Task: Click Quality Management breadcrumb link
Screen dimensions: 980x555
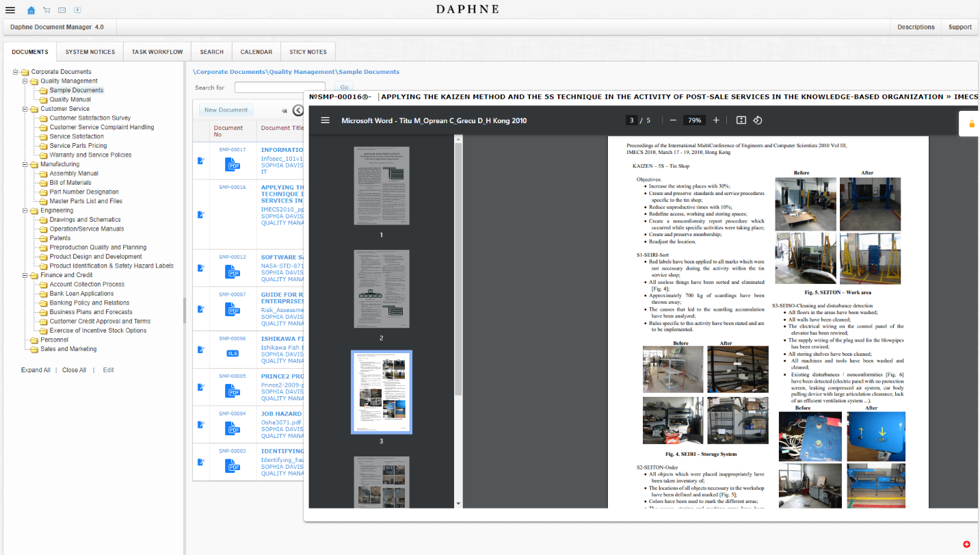Action: pyautogui.click(x=302, y=72)
